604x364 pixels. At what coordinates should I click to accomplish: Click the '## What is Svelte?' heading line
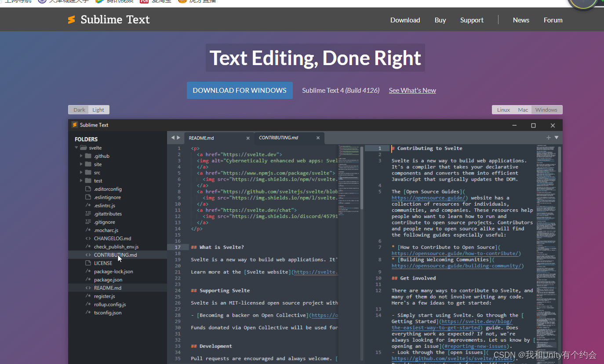tap(217, 247)
